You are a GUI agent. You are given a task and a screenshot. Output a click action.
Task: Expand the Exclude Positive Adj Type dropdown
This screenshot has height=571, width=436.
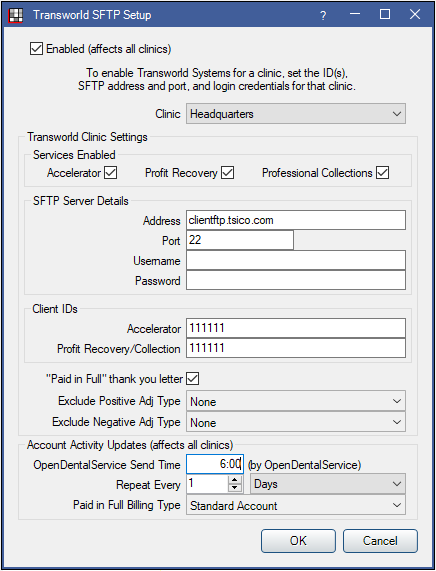[x=296, y=401]
